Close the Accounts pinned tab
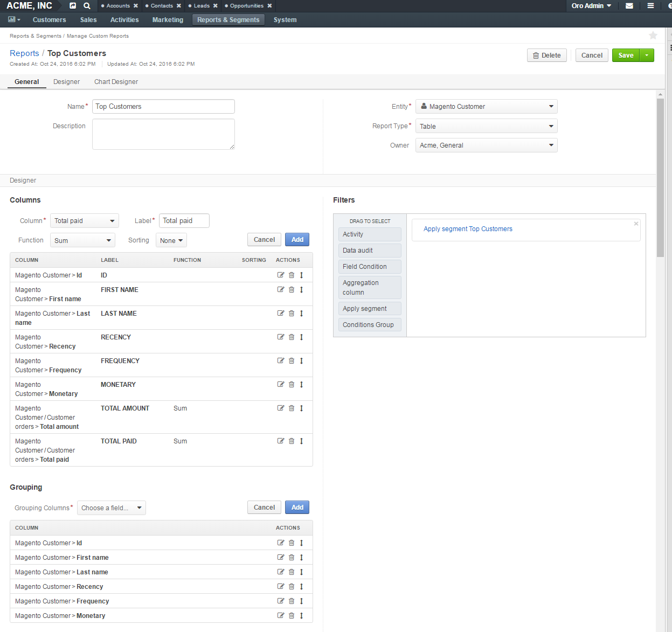The height and width of the screenshot is (632, 672). click(x=136, y=6)
